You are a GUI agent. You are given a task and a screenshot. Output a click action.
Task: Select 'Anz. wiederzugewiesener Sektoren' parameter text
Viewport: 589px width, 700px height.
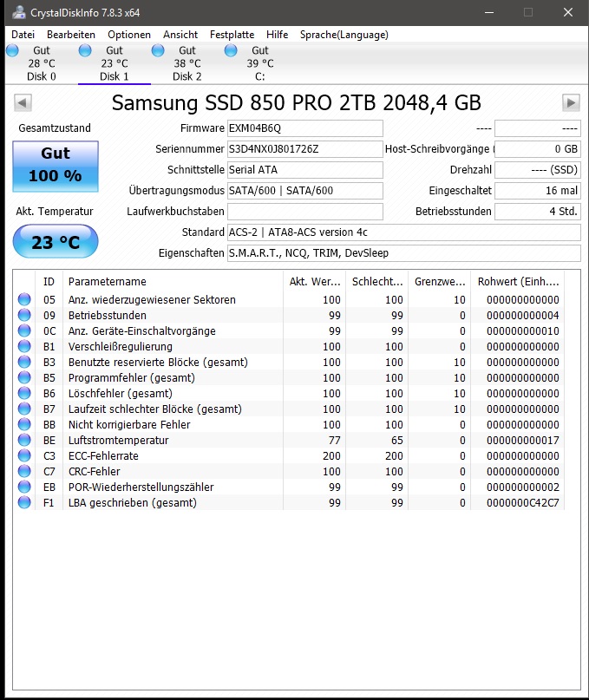pyautogui.click(x=152, y=299)
